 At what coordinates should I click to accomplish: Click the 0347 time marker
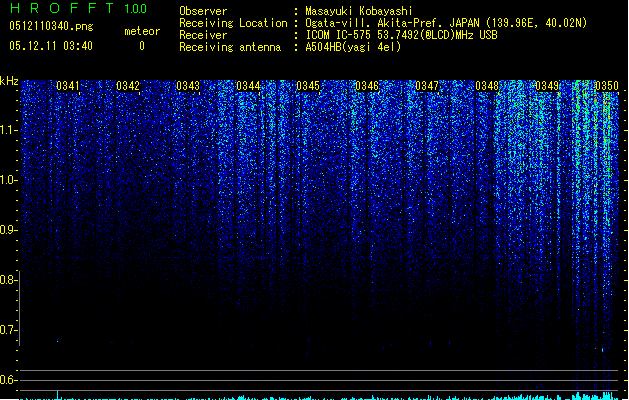[x=427, y=86]
